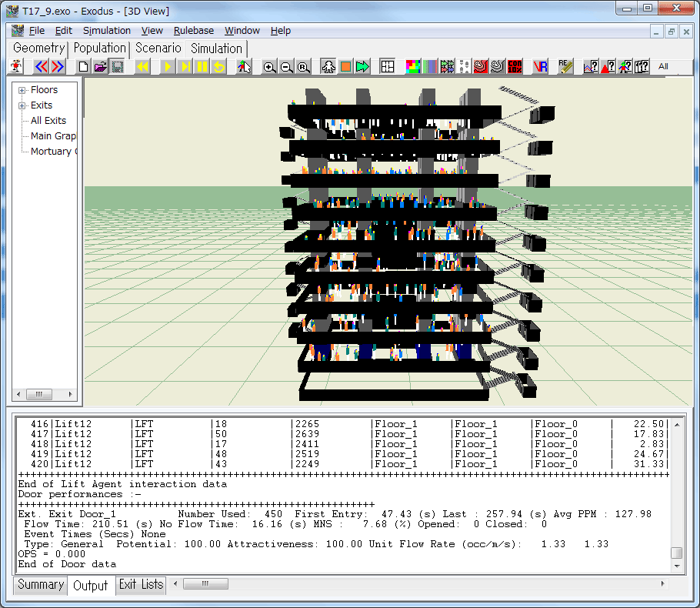This screenshot has height=608, width=700.
Task: Open the Rulebase menu
Action: pos(193,31)
